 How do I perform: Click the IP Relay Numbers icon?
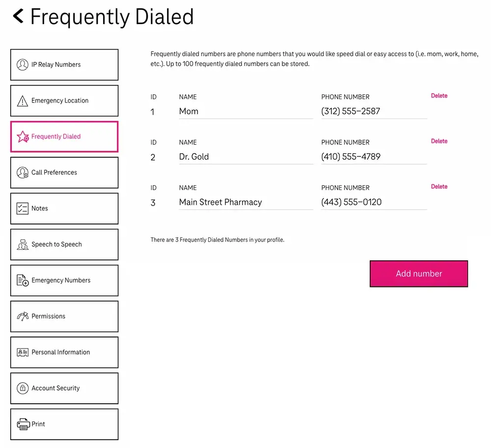[x=22, y=64]
